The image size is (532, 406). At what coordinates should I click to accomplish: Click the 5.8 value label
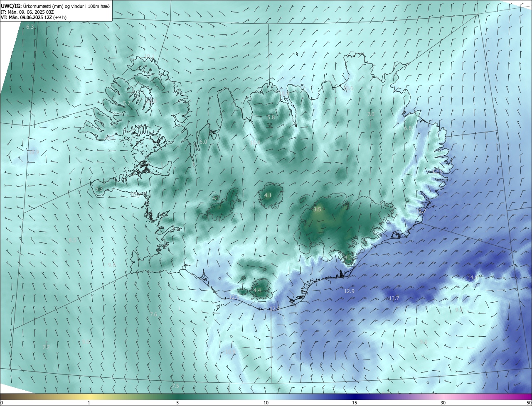[271, 117]
